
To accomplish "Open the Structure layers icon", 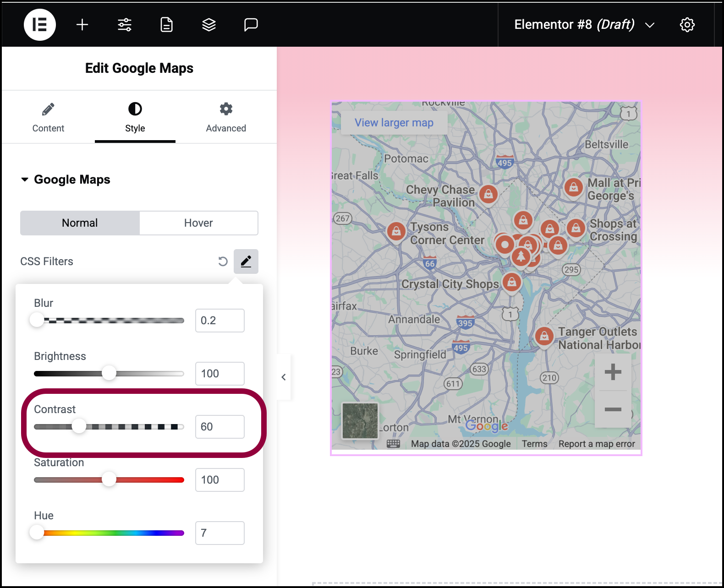I will tap(209, 25).
